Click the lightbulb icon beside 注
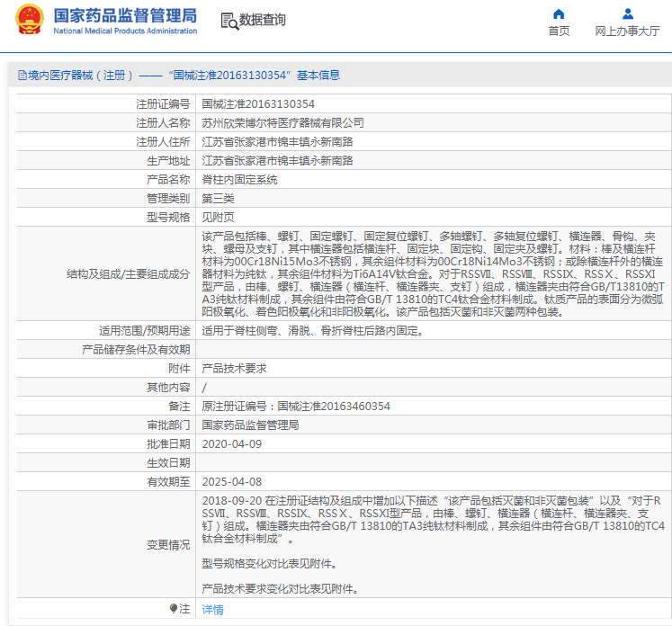The image size is (672, 626). (173, 609)
